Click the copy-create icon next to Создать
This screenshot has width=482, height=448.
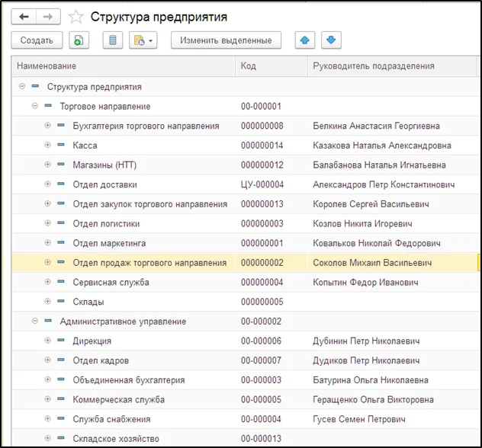[79, 40]
